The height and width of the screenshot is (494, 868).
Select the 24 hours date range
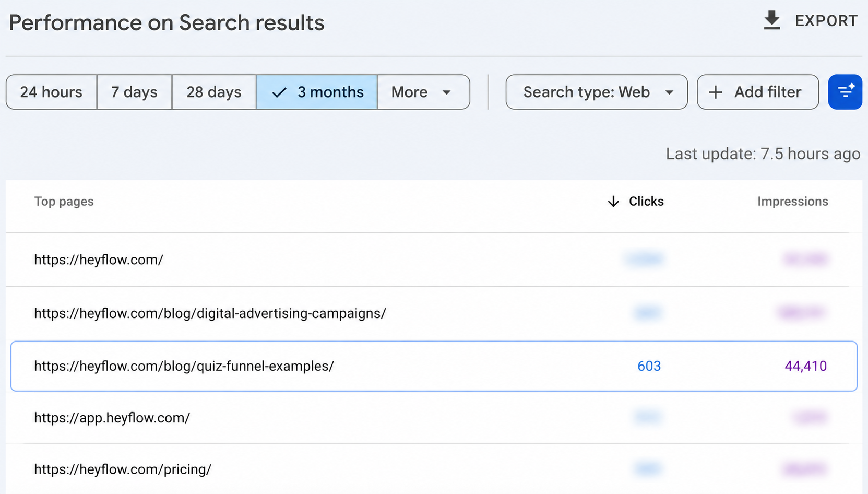pos(51,92)
